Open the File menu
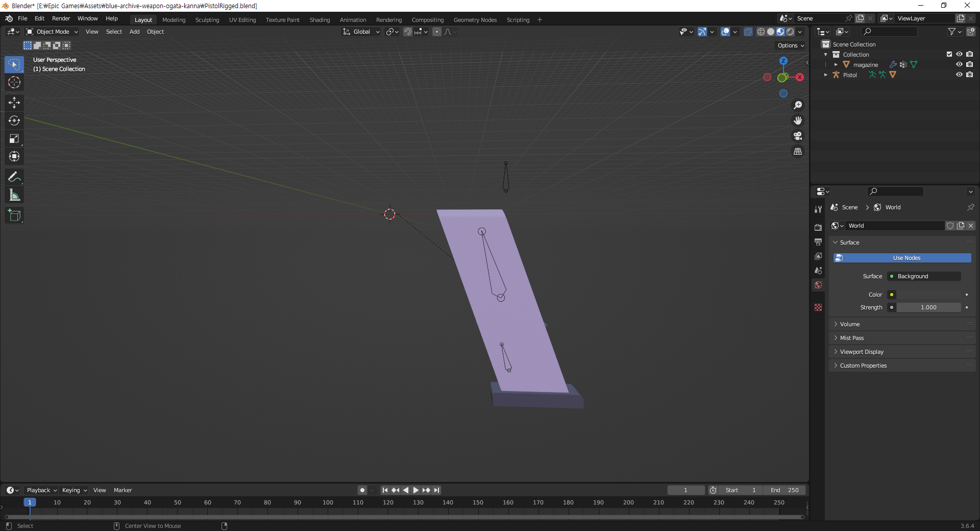Image resolution: width=980 pixels, height=531 pixels. coord(22,18)
